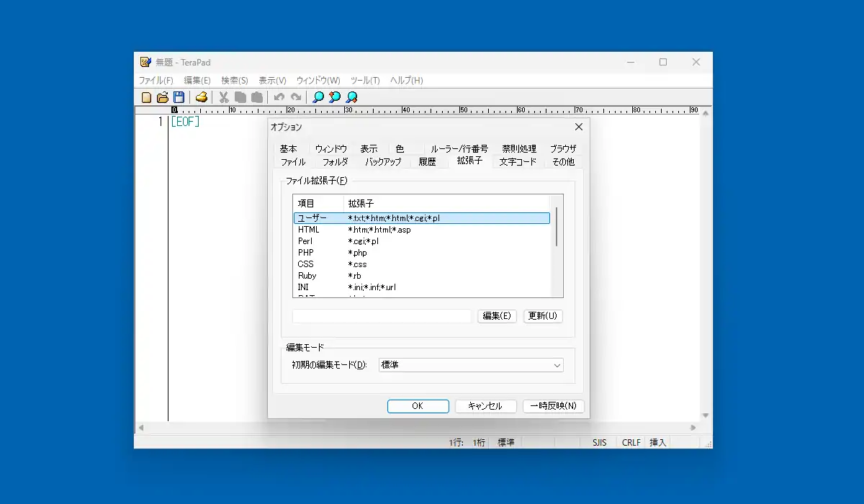This screenshot has height=504, width=864.
Task: Click the Find magnifier icon
Action: coord(318,97)
